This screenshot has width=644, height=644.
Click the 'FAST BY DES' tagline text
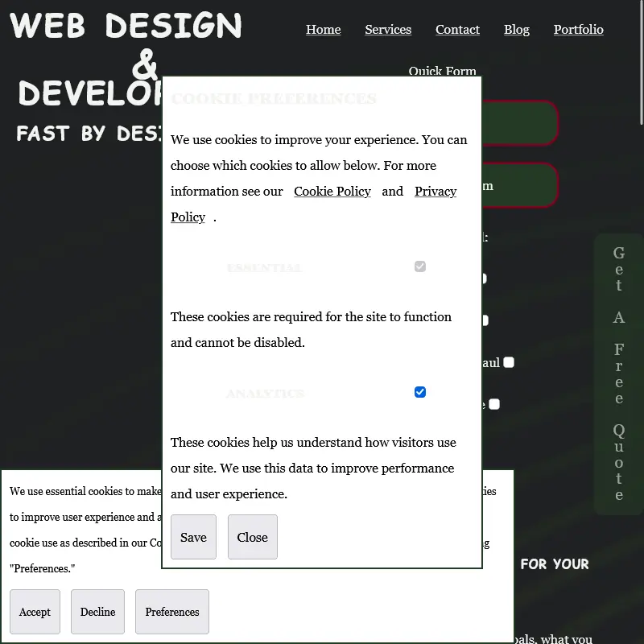89,134
